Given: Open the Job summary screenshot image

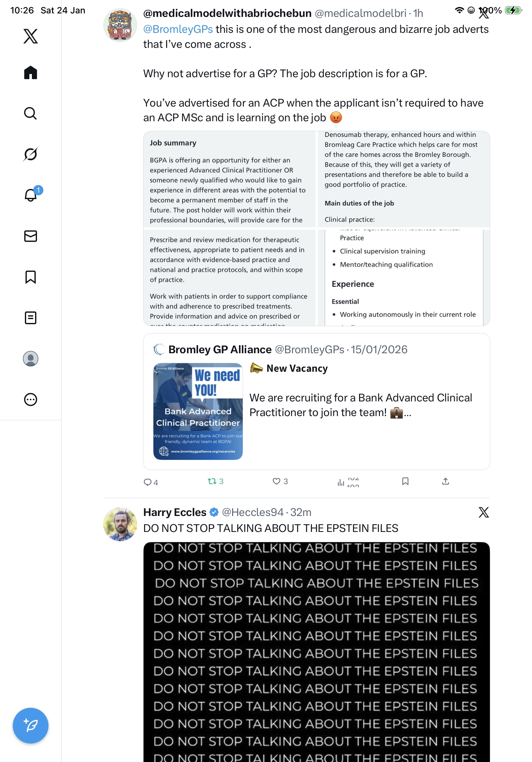Looking at the screenshot, I should (x=229, y=179).
